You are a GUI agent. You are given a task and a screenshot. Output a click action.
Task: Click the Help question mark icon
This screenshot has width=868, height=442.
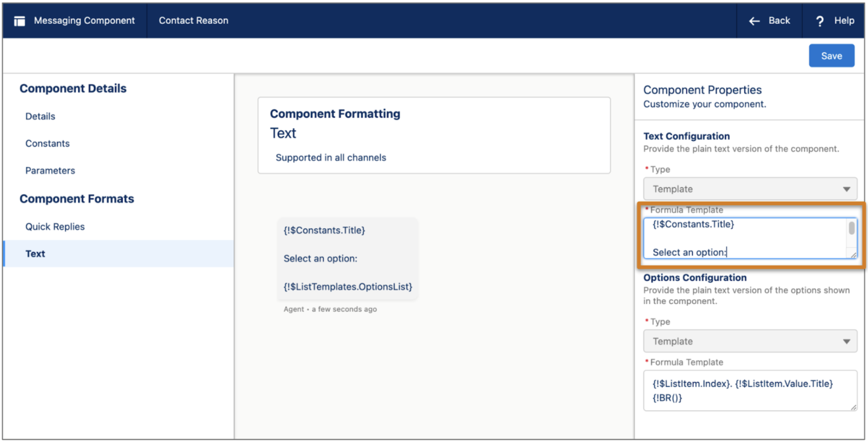(x=819, y=21)
